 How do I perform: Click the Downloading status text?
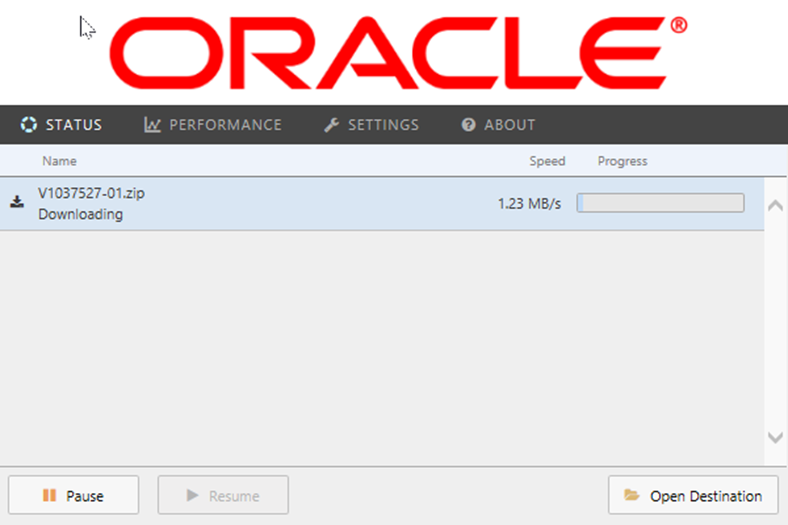coord(80,214)
